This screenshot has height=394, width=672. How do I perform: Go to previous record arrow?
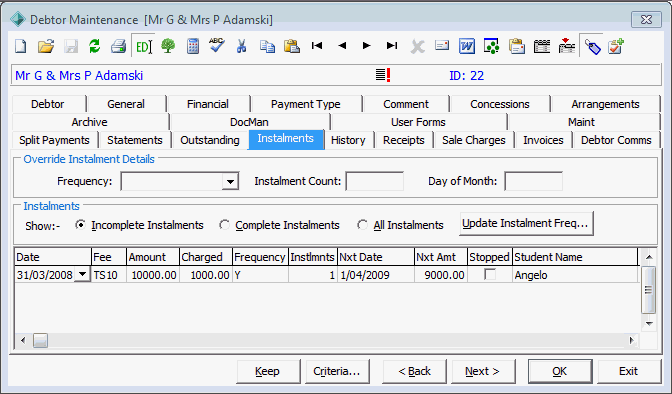(342, 45)
